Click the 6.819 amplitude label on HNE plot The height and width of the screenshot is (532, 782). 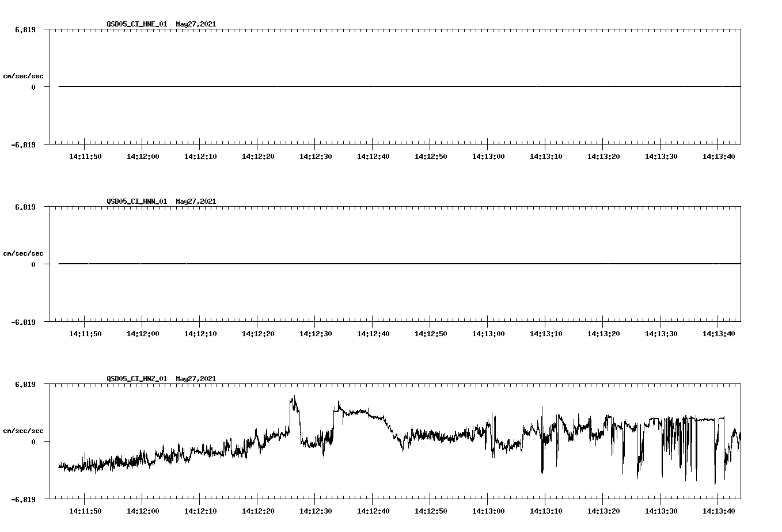tap(25, 29)
